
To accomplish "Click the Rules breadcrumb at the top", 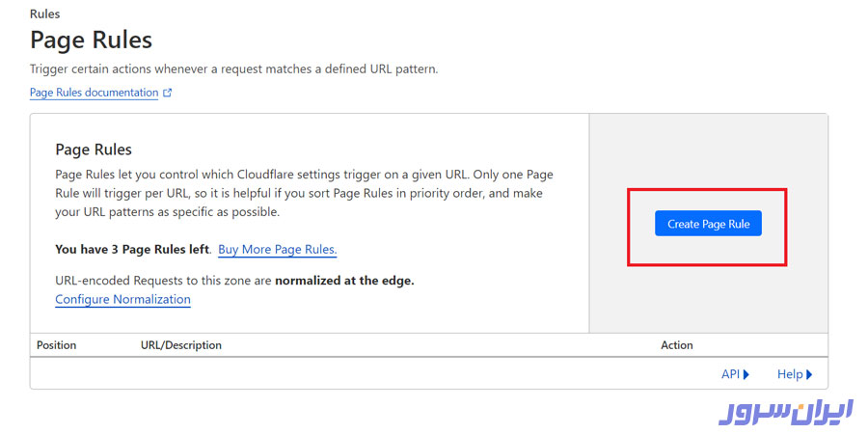I will tap(44, 14).
